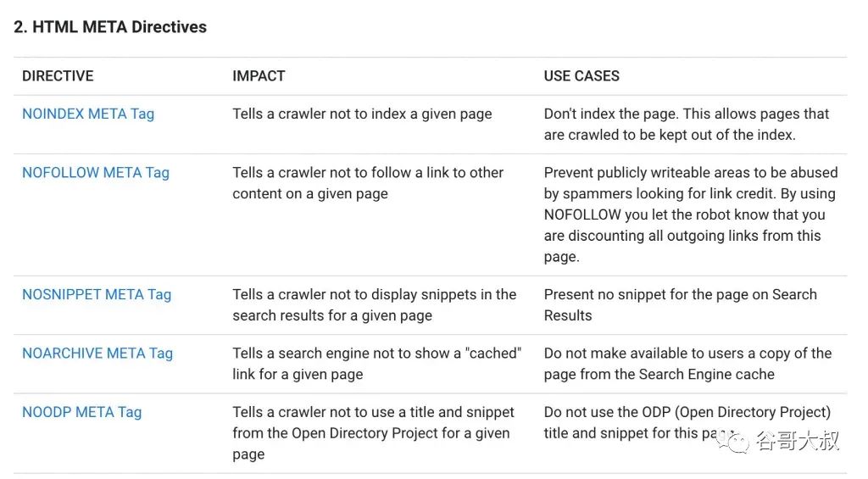Select the spammers link credit use case text
This screenshot has width=868, height=479.
690,214
